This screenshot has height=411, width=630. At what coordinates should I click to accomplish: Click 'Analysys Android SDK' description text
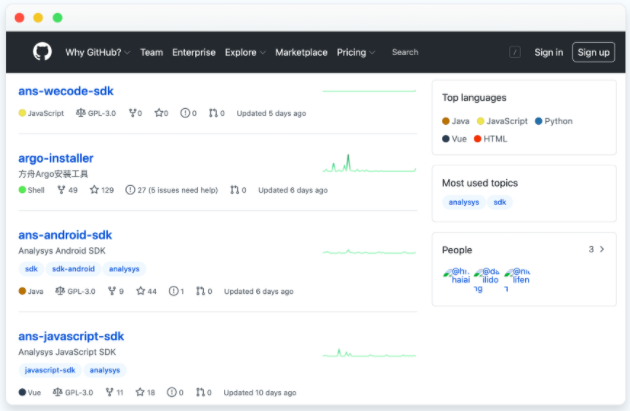[x=62, y=251]
